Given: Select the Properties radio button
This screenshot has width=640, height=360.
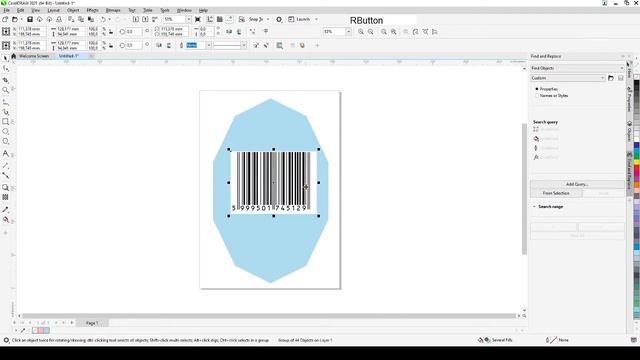Looking at the screenshot, I should (x=537, y=89).
